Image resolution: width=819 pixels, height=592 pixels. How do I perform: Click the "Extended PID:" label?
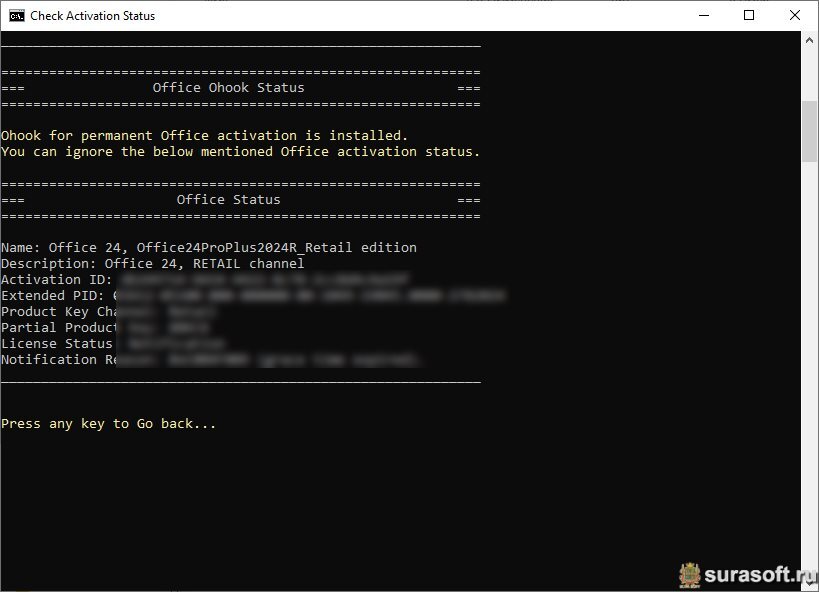(53, 296)
